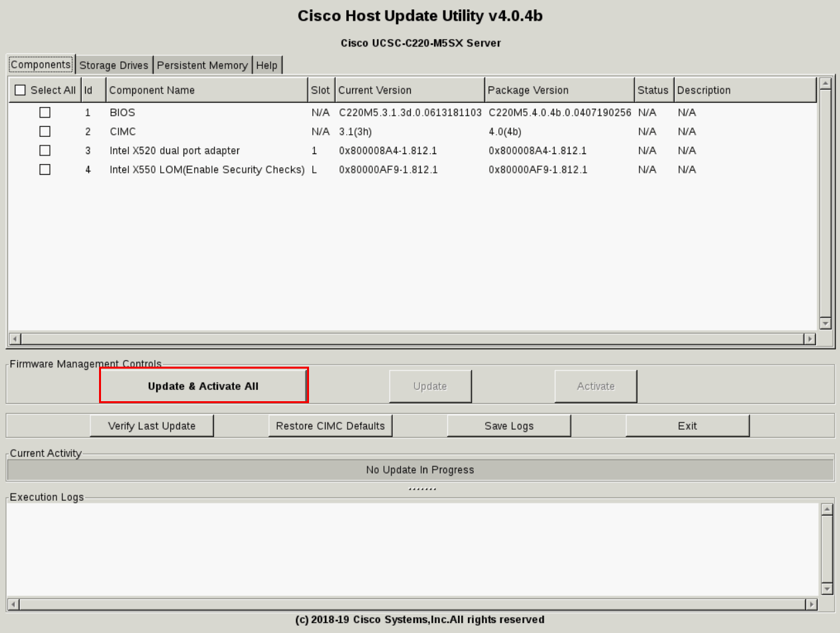
Task: Open the Persistent Memory tab
Action: point(202,65)
